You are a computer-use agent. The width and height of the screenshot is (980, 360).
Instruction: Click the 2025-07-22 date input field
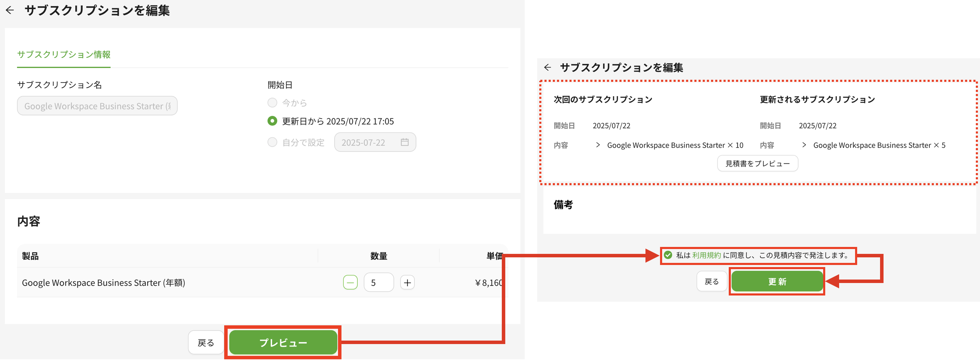(x=375, y=142)
